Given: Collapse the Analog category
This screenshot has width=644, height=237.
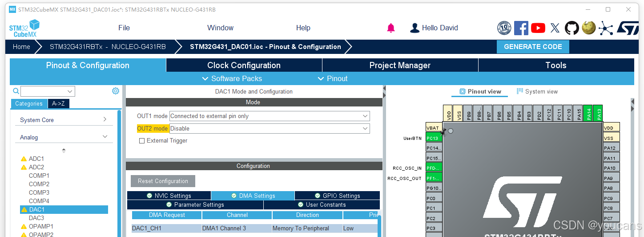Looking at the screenshot, I should tap(63, 137).
